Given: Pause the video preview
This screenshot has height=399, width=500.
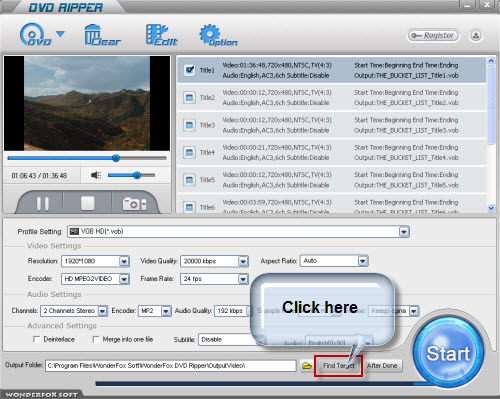Looking at the screenshot, I should coord(43,203).
